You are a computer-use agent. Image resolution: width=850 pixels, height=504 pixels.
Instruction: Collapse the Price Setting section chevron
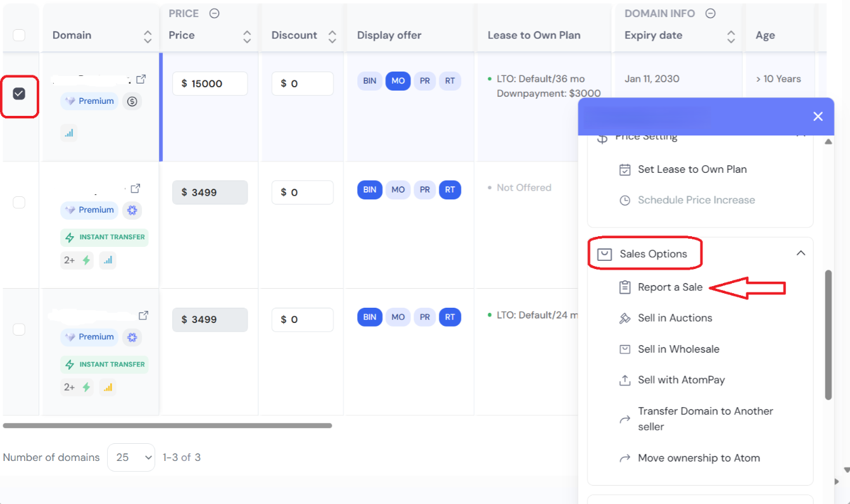[x=801, y=135]
